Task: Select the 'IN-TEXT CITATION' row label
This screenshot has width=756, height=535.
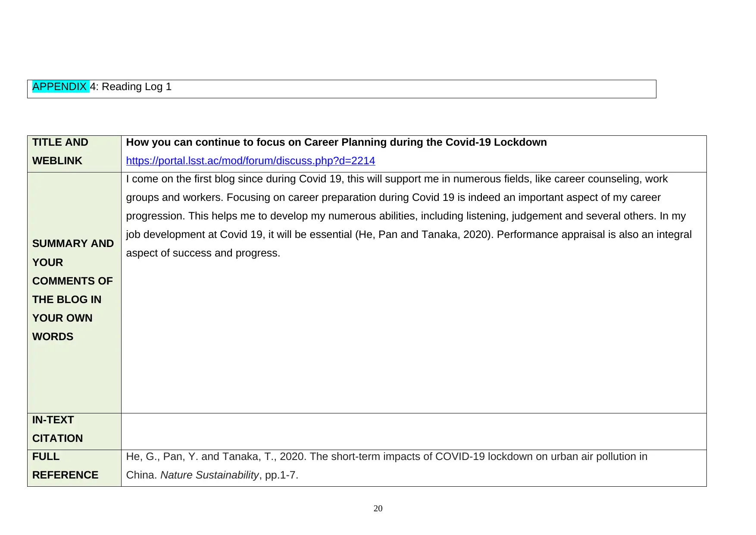Action: (x=57, y=429)
